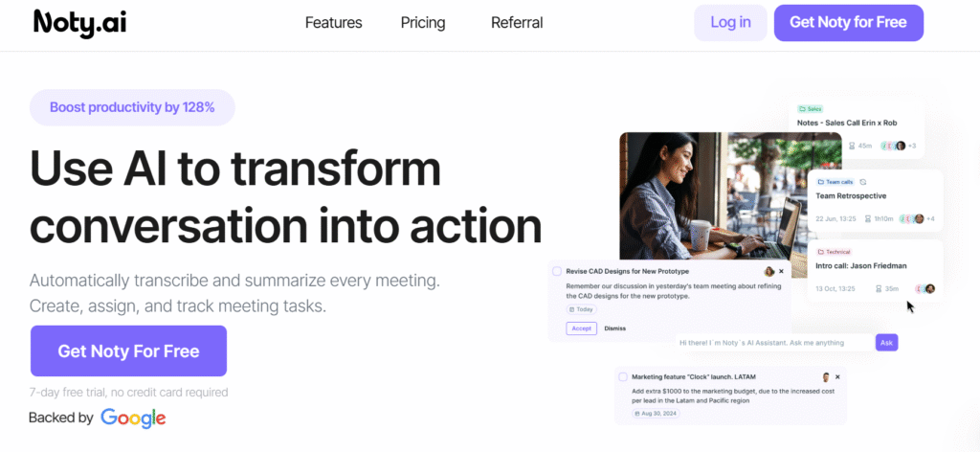The height and width of the screenshot is (452, 980).
Task: Click header Get Noty for Free button
Action: (x=848, y=23)
